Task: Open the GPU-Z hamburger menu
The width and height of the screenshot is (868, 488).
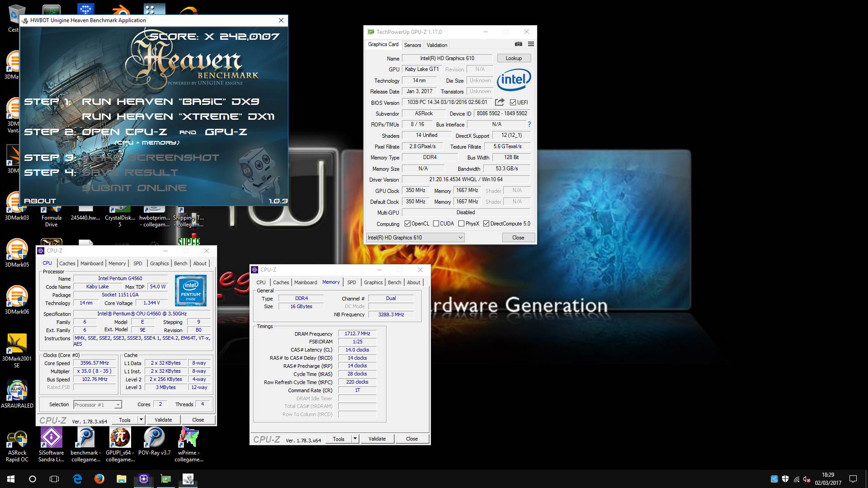Action: point(531,44)
